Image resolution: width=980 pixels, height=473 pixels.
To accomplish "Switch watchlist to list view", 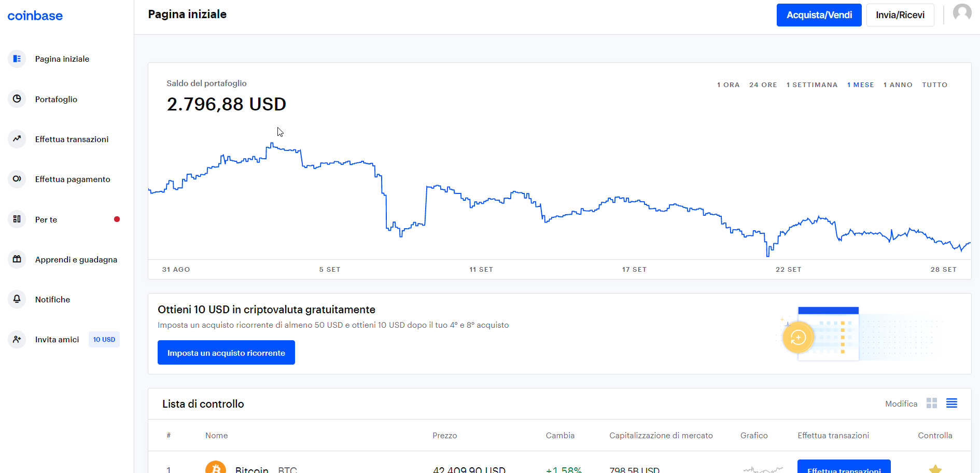I will coord(951,403).
